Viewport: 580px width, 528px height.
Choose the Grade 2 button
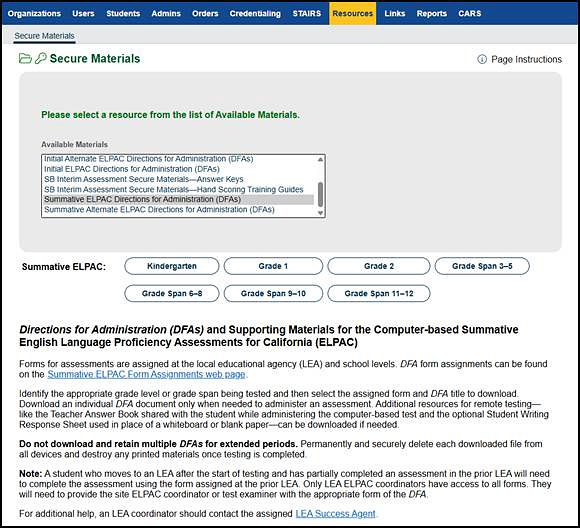click(379, 266)
